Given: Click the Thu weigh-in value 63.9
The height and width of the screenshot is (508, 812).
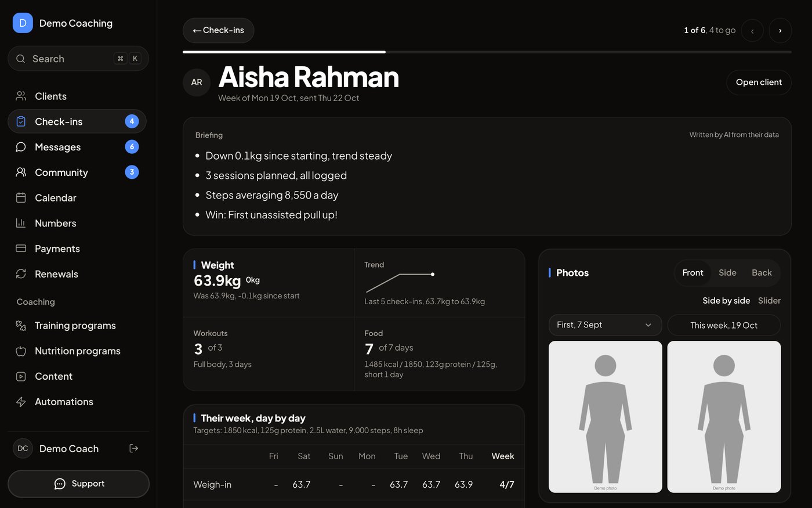Looking at the screenshot, I should [x=463, y=484].
